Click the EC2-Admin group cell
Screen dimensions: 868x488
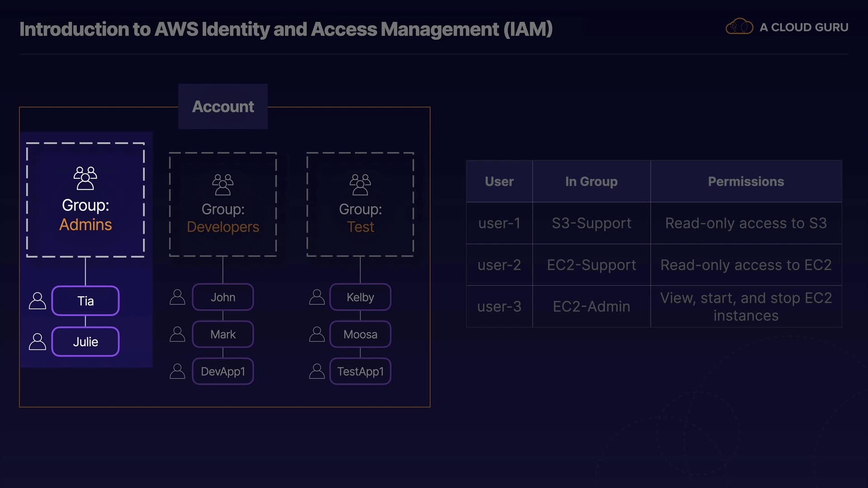coord(591,306)
